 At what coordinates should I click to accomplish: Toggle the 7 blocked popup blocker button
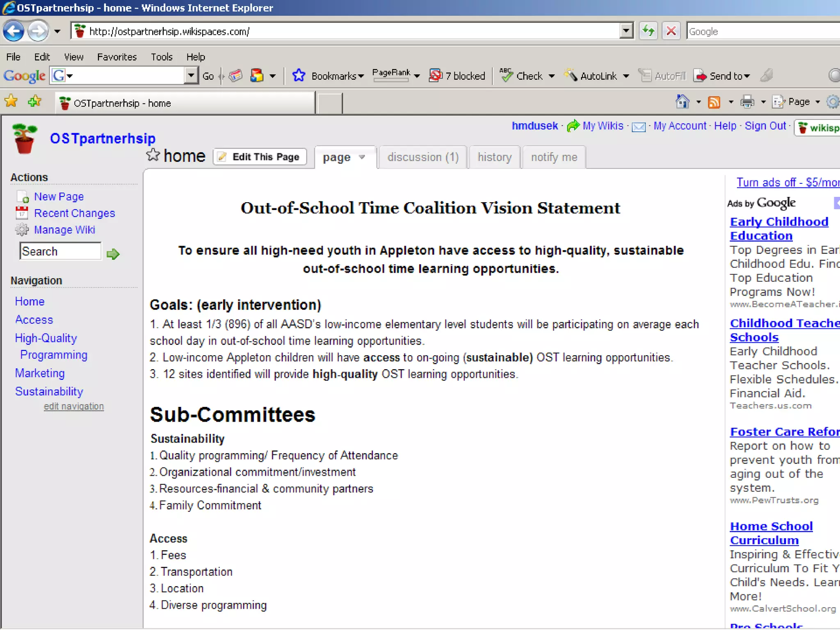pyautogui.click(x=457, y=76)
